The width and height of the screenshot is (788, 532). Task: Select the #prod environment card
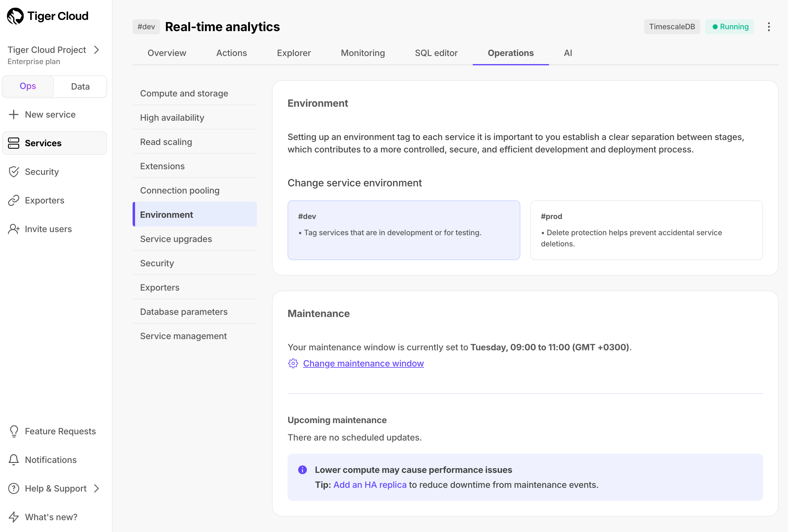646,231
